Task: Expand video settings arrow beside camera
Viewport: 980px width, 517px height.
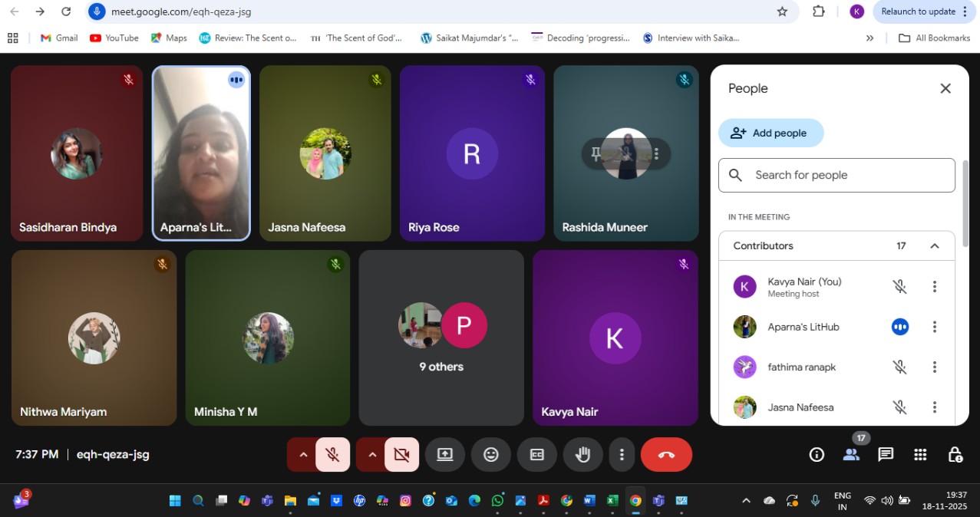Action: point(372,454)
